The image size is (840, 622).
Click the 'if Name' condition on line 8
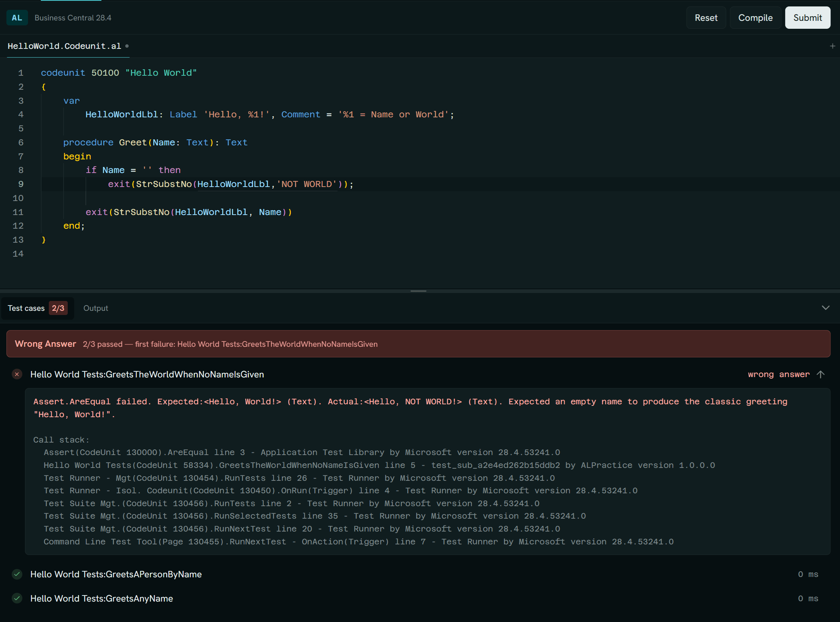pos(105,170)
